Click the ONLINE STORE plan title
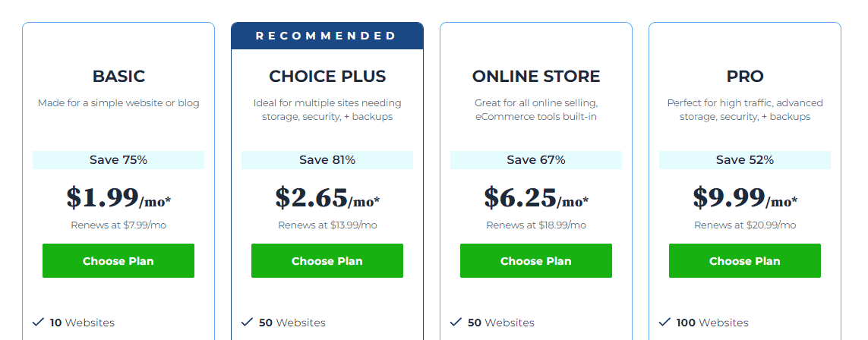The width and height of the screenshot is (868, 340). (x=536, y=77)
